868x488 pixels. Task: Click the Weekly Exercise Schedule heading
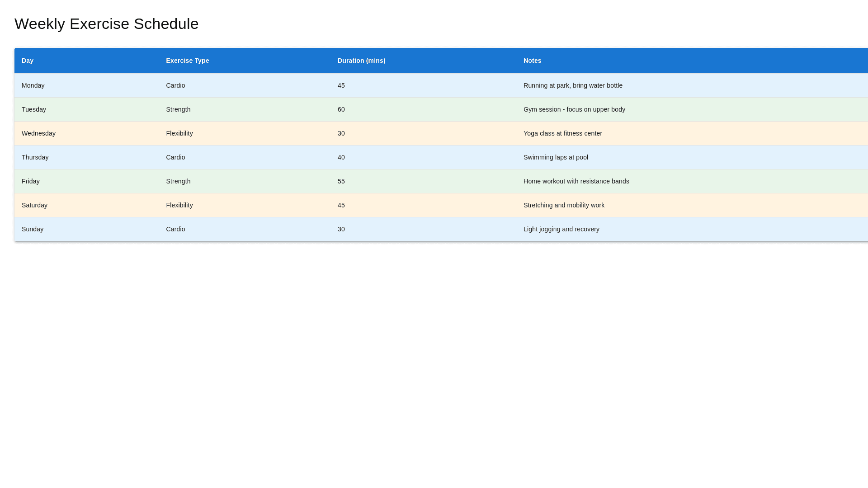click(106, 23)
